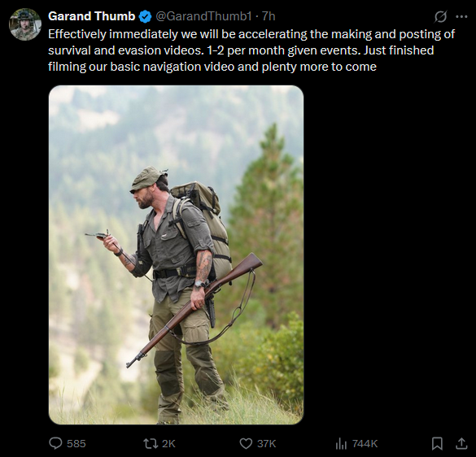Open the reply speech bubble icon

point(55,443)
